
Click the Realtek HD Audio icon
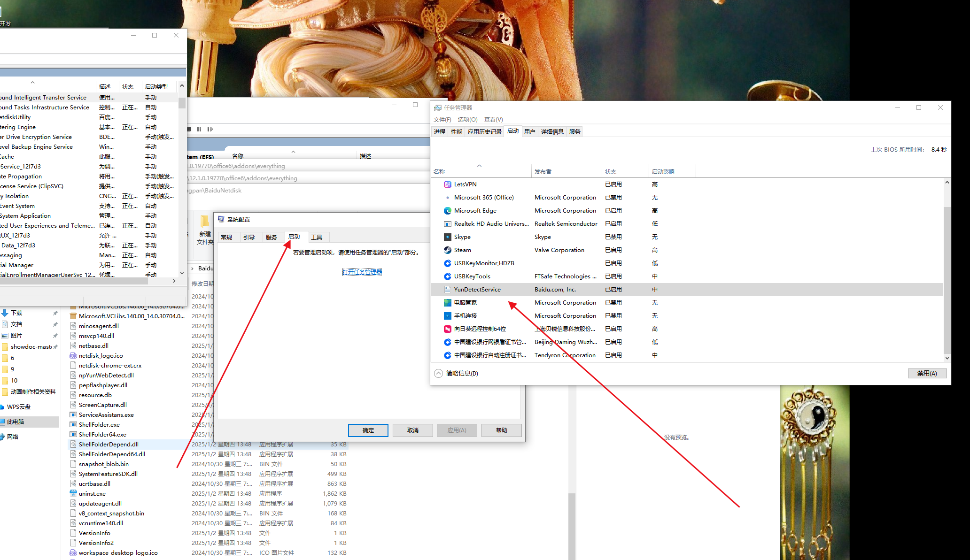447,224
